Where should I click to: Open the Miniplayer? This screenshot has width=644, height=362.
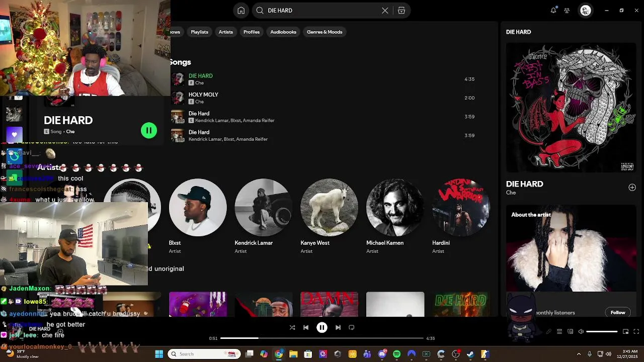[x=625, y=332]
